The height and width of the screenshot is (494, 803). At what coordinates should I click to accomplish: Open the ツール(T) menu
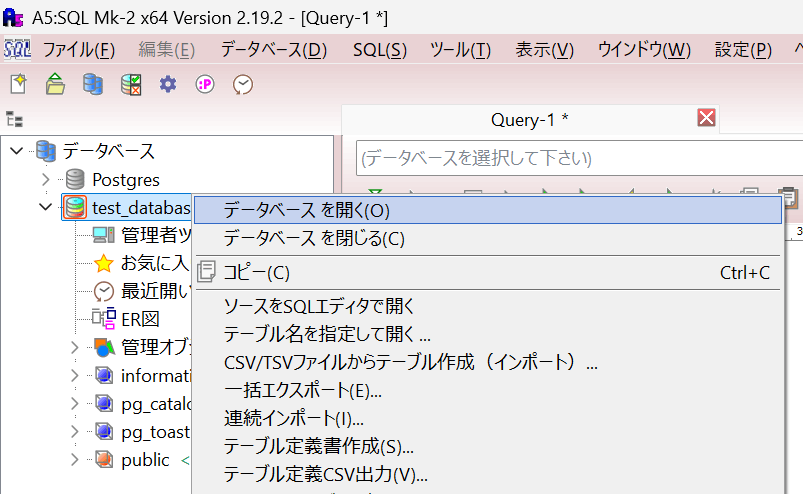click(460, 50)
